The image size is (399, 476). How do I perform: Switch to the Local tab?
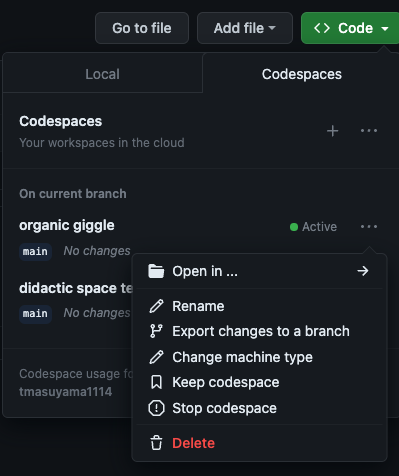(x=102, y=74)
